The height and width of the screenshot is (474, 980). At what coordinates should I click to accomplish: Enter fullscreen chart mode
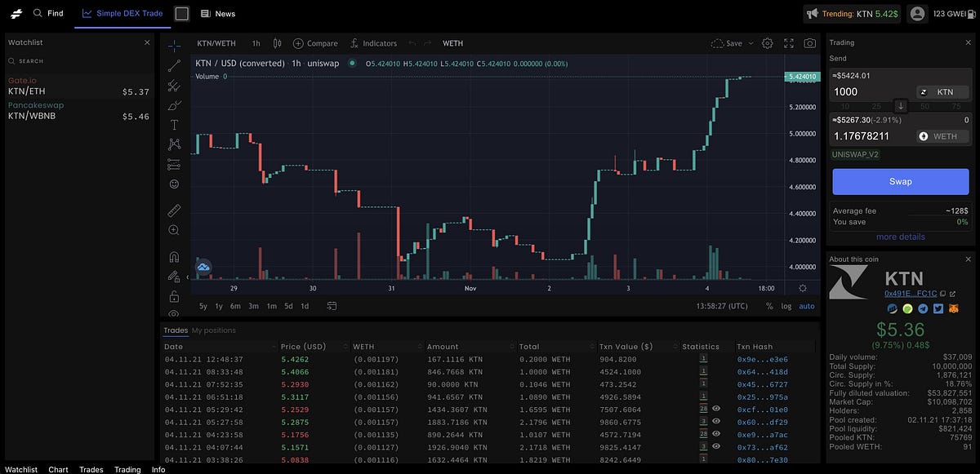point(789,43)
